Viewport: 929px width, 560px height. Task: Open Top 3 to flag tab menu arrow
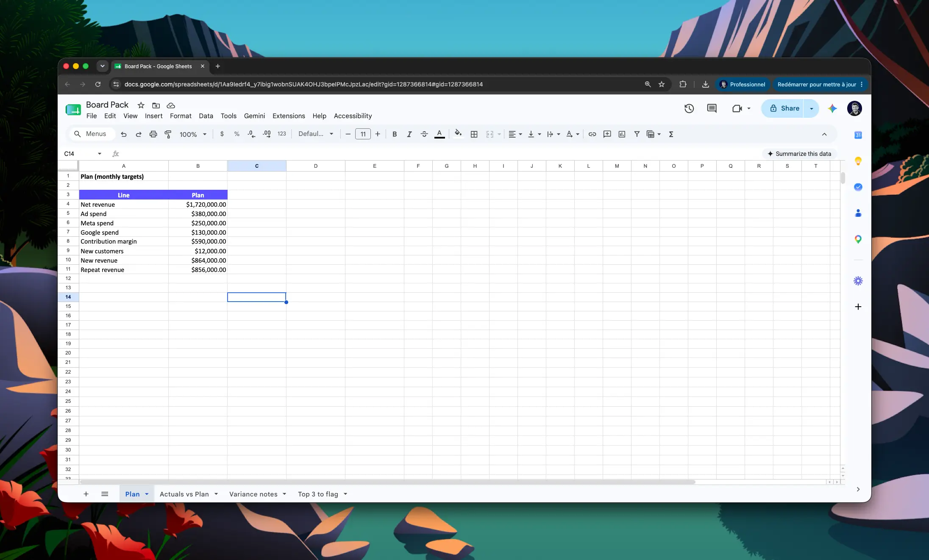point(345,494)
